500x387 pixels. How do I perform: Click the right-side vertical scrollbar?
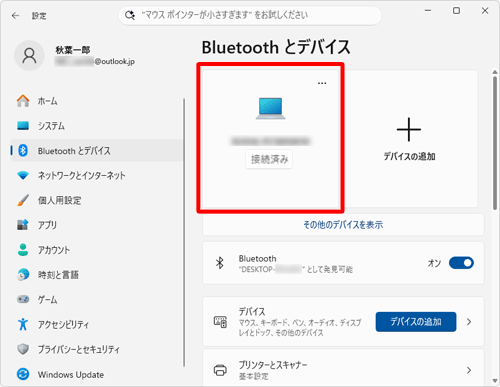(x=495, y=143)
